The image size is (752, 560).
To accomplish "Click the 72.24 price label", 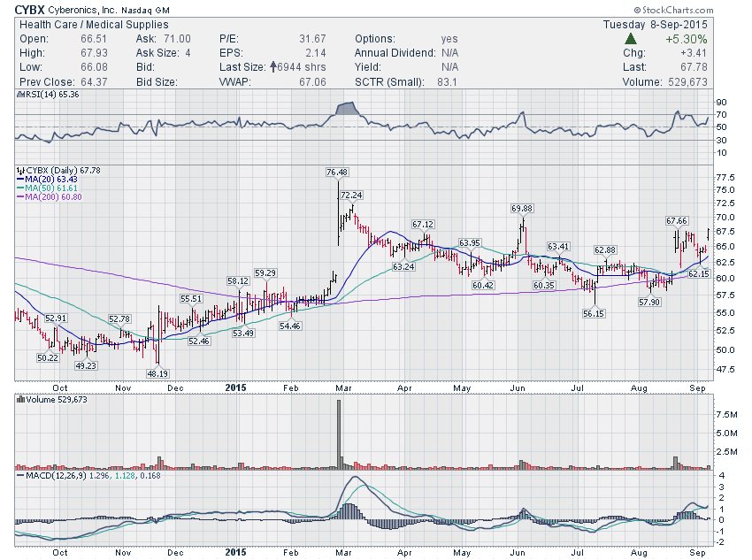I will [x=351, y=196].
